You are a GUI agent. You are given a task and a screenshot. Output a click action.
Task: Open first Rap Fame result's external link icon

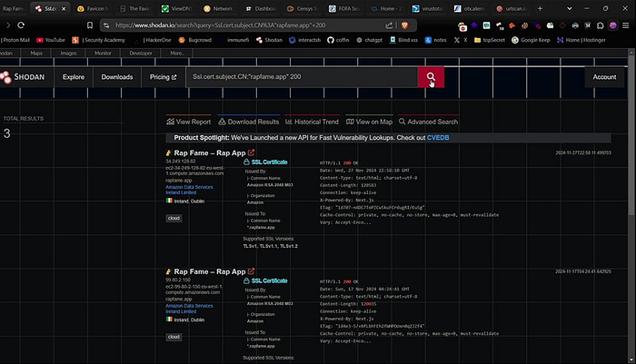point(251,152)
